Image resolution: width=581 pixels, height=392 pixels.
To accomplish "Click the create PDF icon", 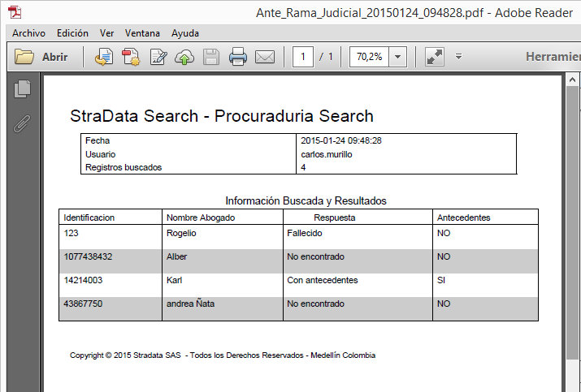I will pos(131,57).
